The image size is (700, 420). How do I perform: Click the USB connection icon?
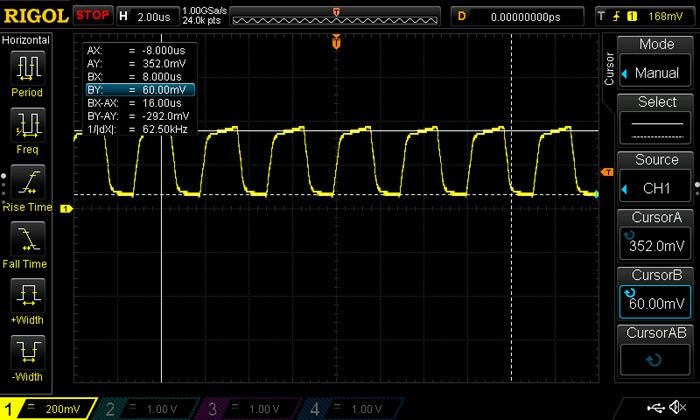click(656, 407)
